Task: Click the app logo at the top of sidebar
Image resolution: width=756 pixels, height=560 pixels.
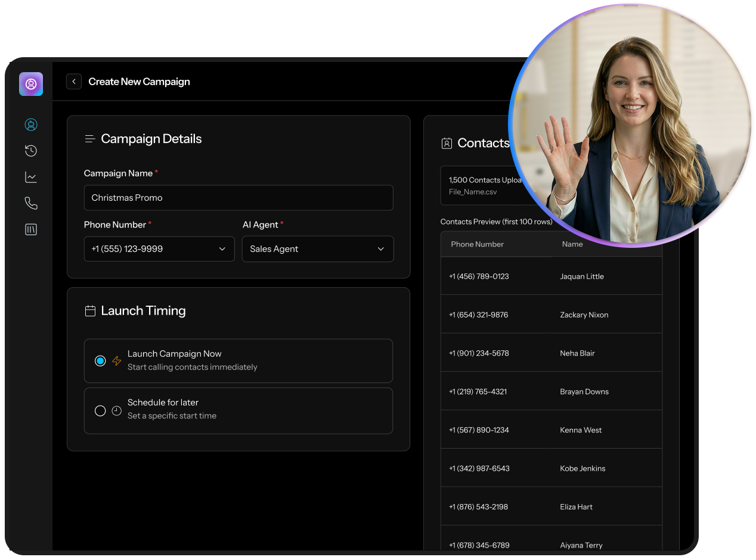Action: [30, 83]
